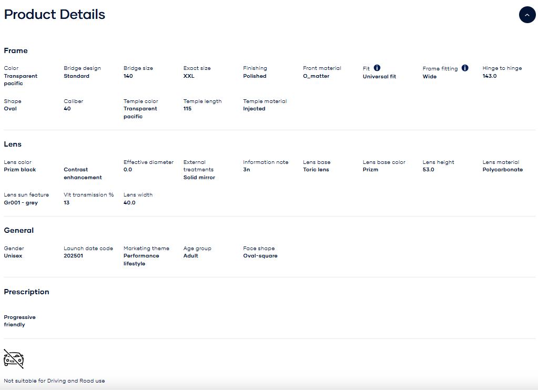The width and height of the screenshot is (538, 392).
Task: Click the Launch date code 202501 value
Action: point(73,256)
